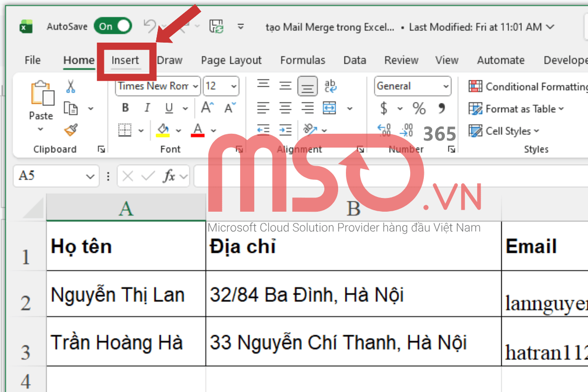Image resolution: width=588 pixels, height=392 pixels.
Task: Switch AutoSave off
Action: pyautogui.click(x=113, y=26)
